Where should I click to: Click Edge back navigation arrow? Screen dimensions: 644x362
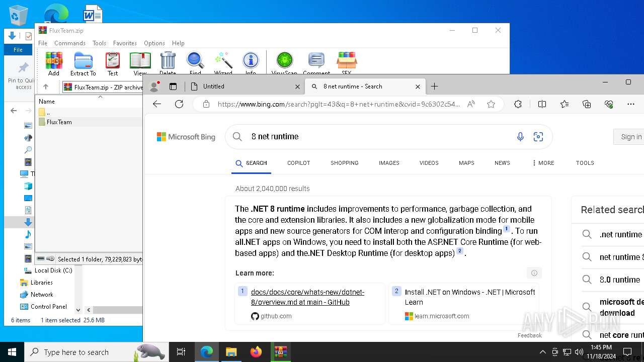pos(157,104)
